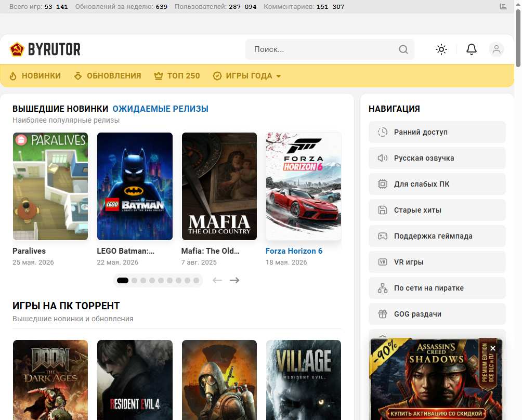
Task: Click the BYRUTOR star logo icon
Action: 17,49
